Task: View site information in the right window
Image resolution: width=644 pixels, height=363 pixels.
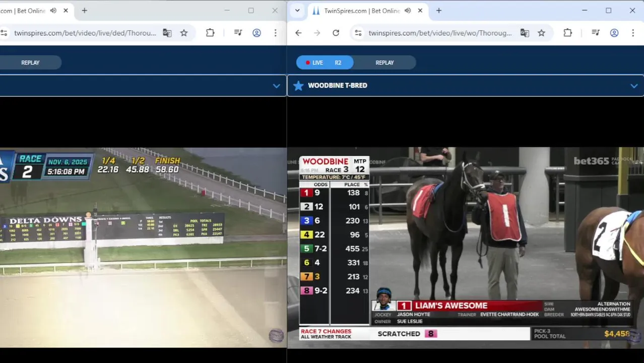Action: 358,33
